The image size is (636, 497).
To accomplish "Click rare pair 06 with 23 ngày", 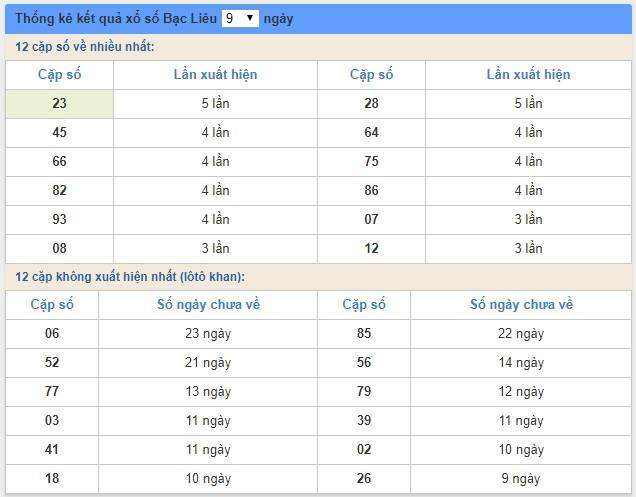I will 52,334.
